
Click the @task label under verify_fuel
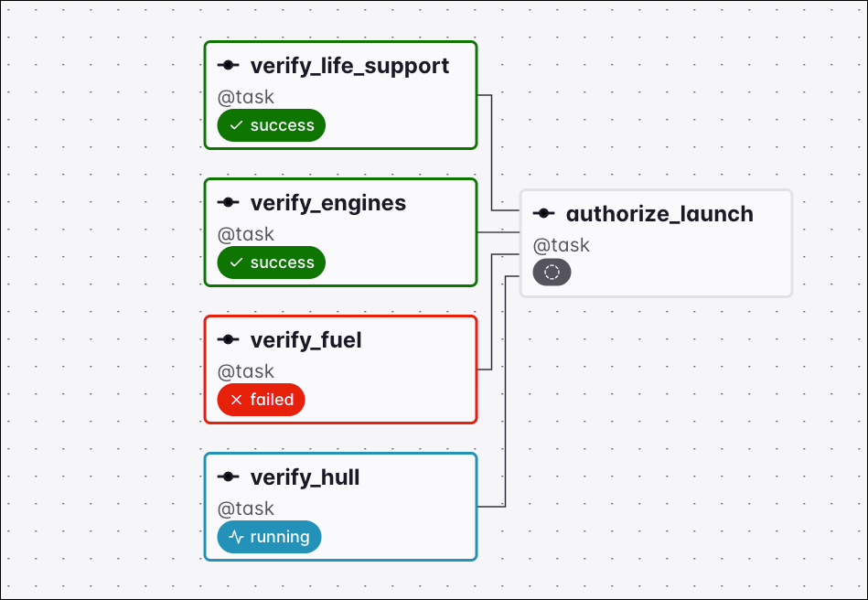246,372
